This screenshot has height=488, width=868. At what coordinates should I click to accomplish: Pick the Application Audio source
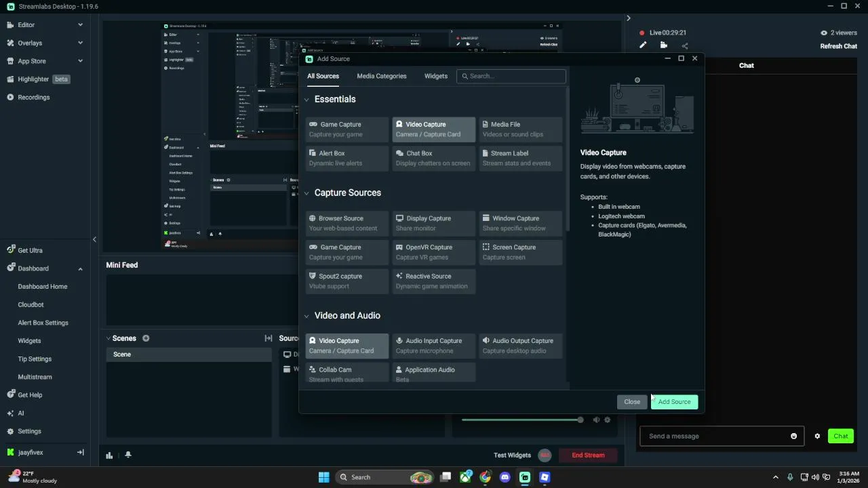434,373
